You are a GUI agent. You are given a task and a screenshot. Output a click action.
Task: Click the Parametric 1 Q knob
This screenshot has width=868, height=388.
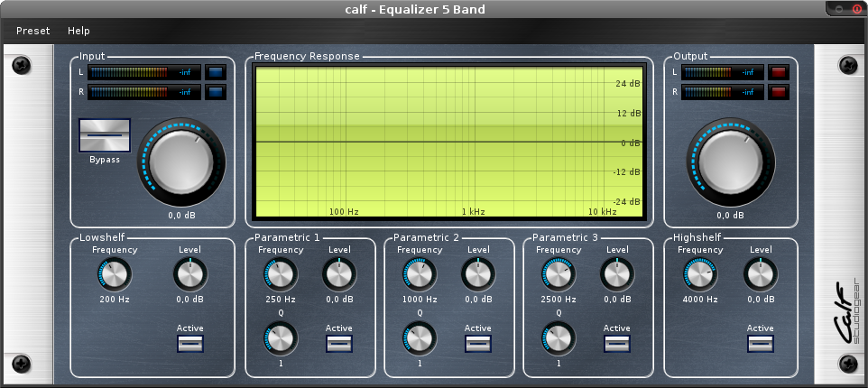tap(281, 338)
